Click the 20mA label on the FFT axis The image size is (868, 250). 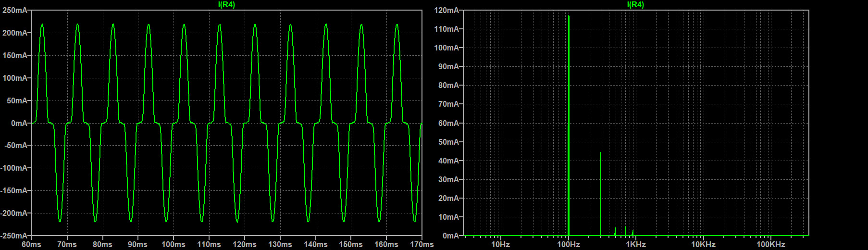pyautogui.click(x=449, y=198)
